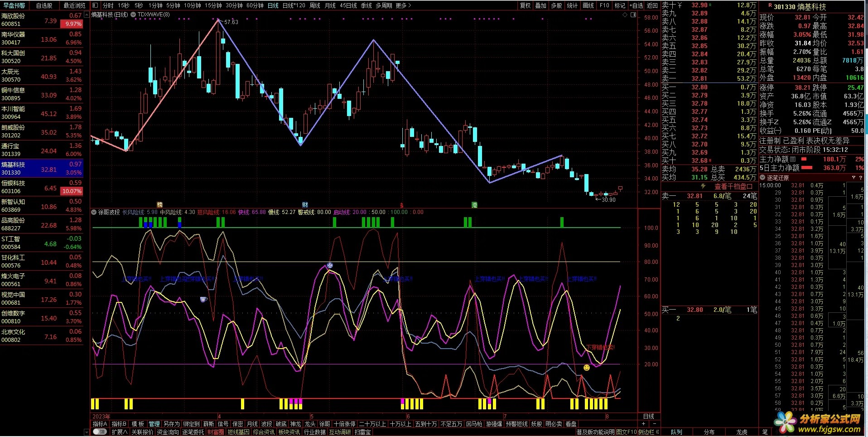
Task: Zoom in chart with plus button
Action: pyautogui.click(x=642, y=424)
